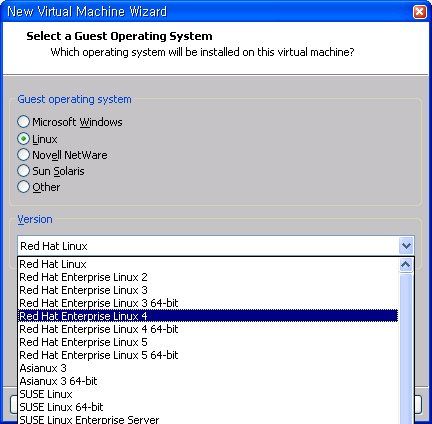
Task: Choose Red Hat Enterprise Linux 3
Action: 208,290
